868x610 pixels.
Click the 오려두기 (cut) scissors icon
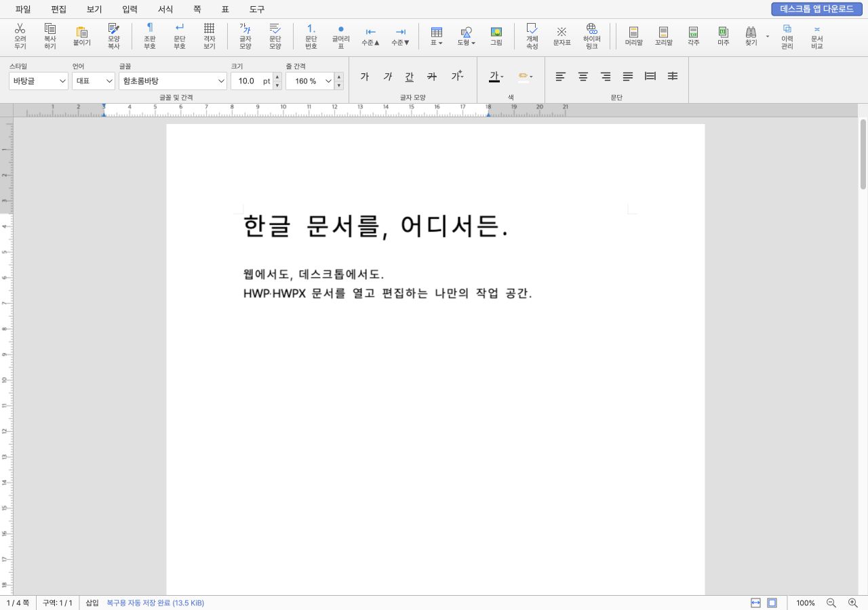tap(20, 36)
